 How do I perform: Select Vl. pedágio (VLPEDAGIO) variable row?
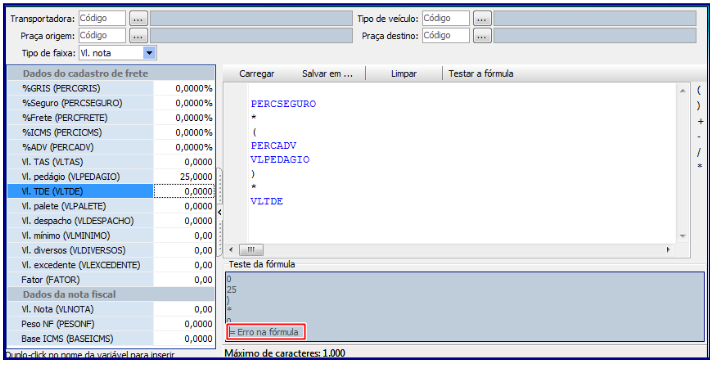click(111, 177)
